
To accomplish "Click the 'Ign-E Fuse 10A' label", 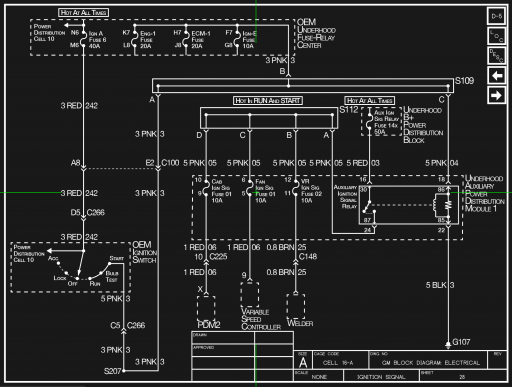I will [x=249, y=40].
